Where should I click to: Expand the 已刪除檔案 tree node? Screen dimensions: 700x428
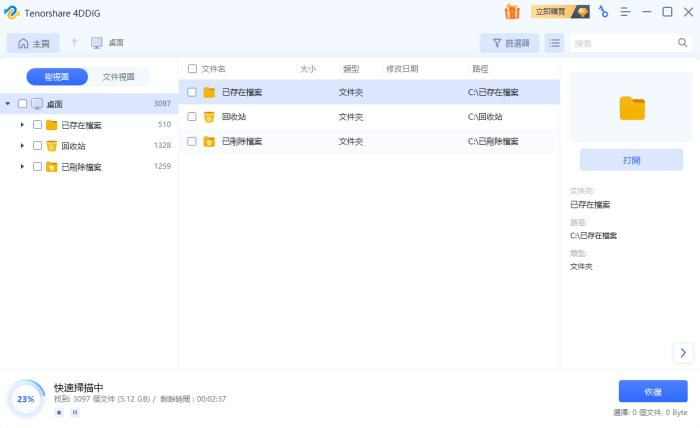click(23, 167)
